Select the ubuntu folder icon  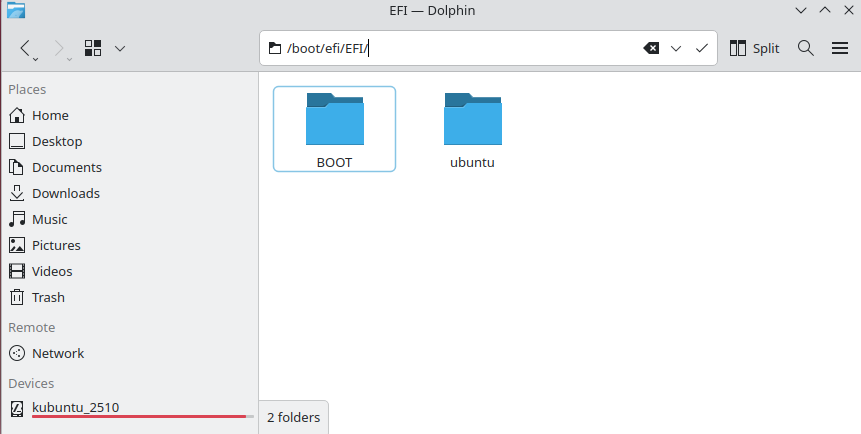click(x=472, y=119)
